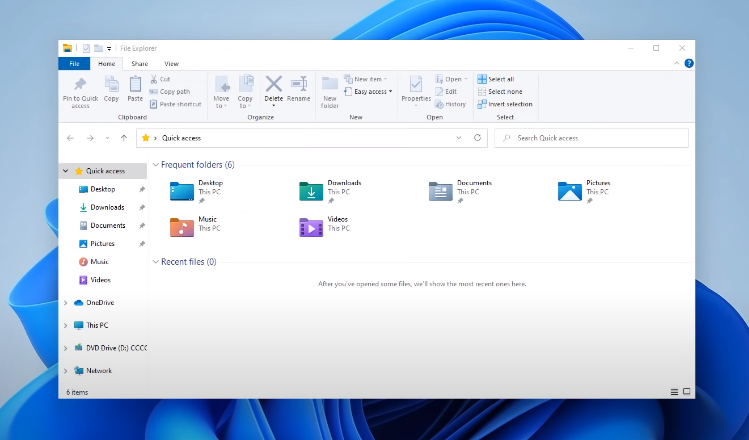
Task: Click the New folder icon
Action: coord(330,84)
